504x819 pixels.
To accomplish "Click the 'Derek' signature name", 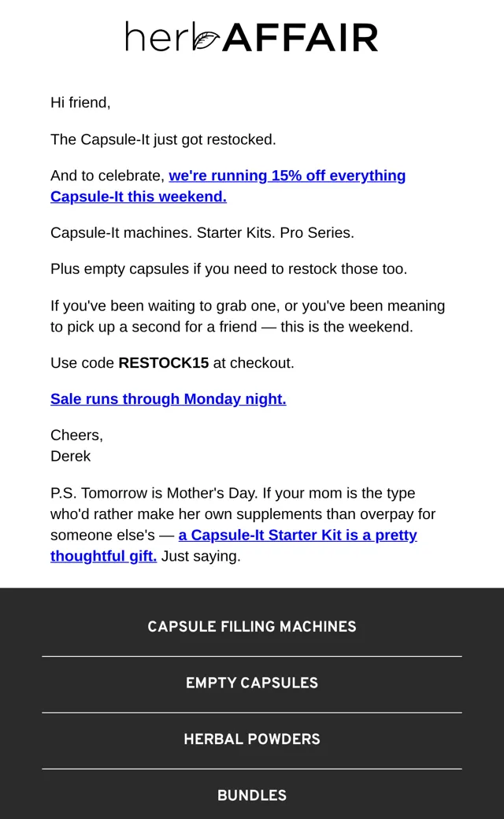I will 71,456.
